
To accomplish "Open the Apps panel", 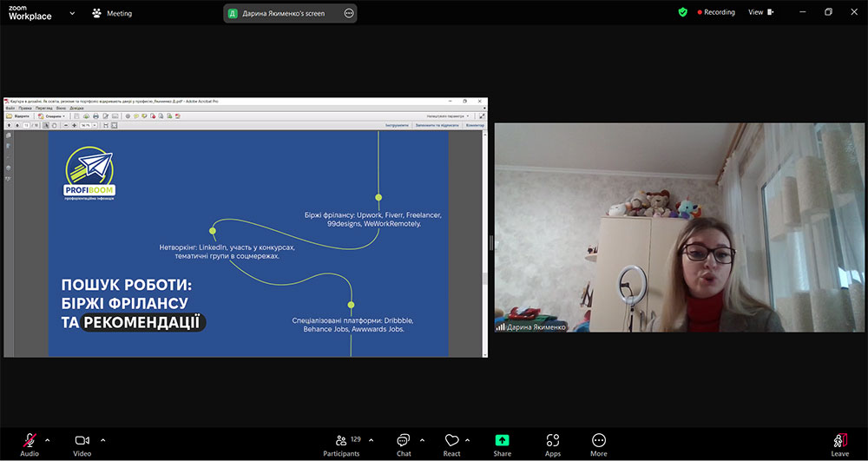I will pyautogui.click(x=552, y=445).
